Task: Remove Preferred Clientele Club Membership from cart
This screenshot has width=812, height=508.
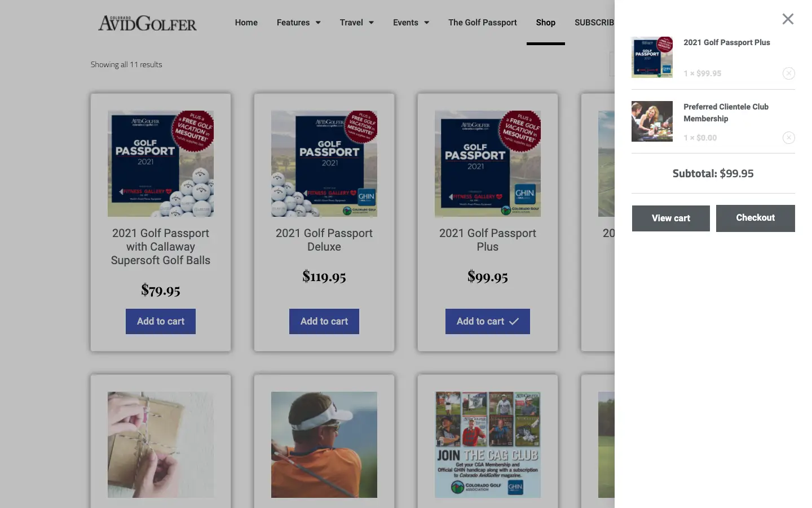Action: pyautogui.click(x=789, y=138)
